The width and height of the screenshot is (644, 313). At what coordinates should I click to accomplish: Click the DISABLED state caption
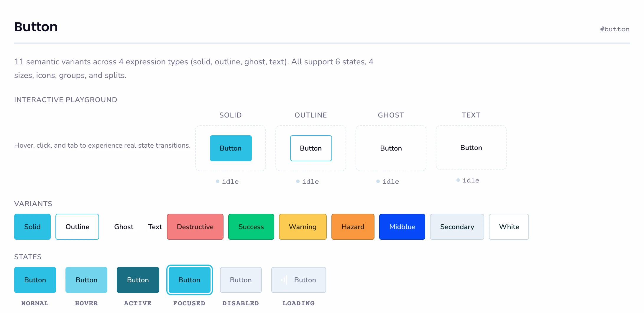[x=241, y=303]
